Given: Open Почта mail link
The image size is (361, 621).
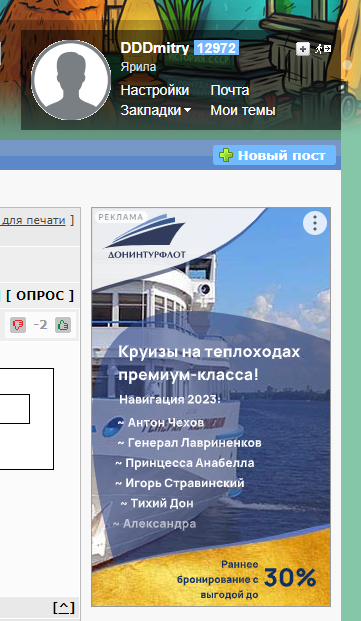Looking at the screenshot, I should click(230, 90).
